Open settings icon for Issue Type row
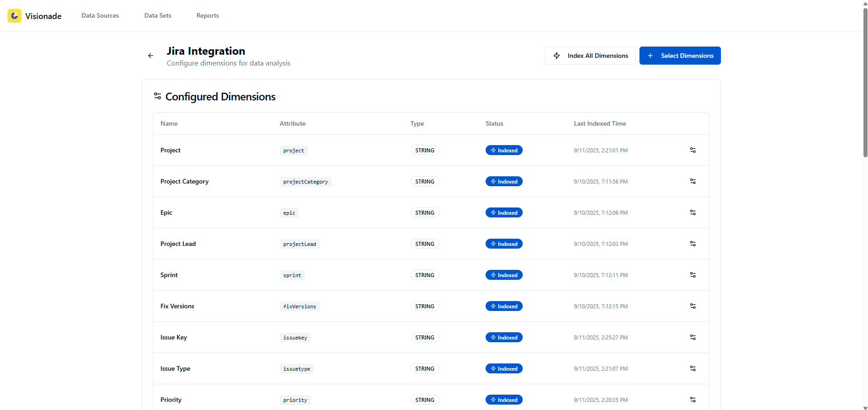868x410 pixels. [x=693, y=368]
